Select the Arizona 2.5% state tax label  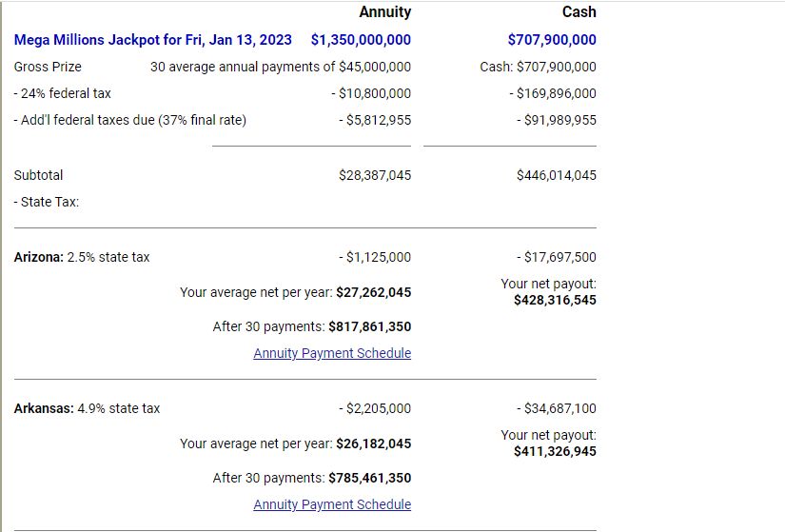click(82, 257)
